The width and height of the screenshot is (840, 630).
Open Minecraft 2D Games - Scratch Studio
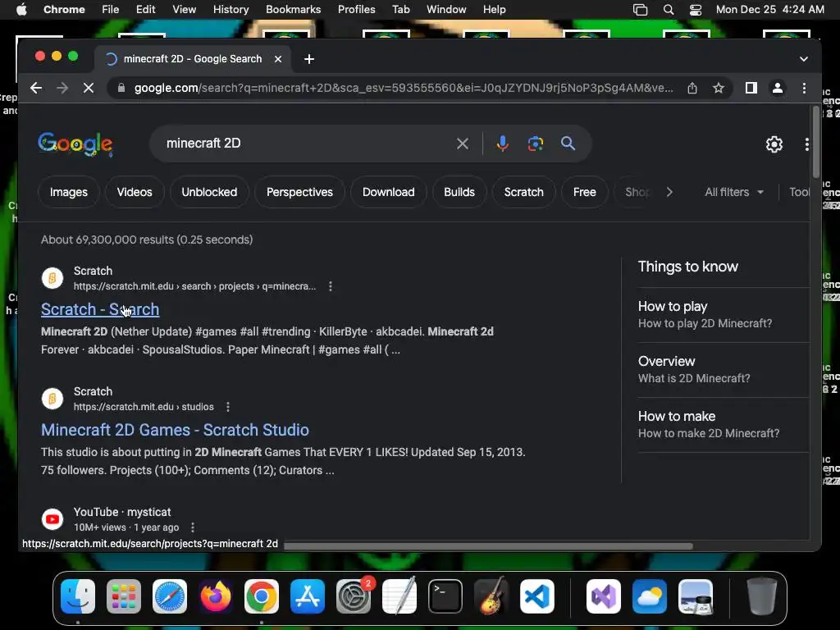coord(175,430)
